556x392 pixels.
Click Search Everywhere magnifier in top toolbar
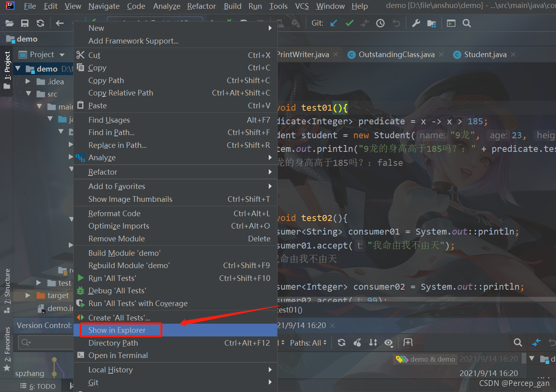click(467, 23)
